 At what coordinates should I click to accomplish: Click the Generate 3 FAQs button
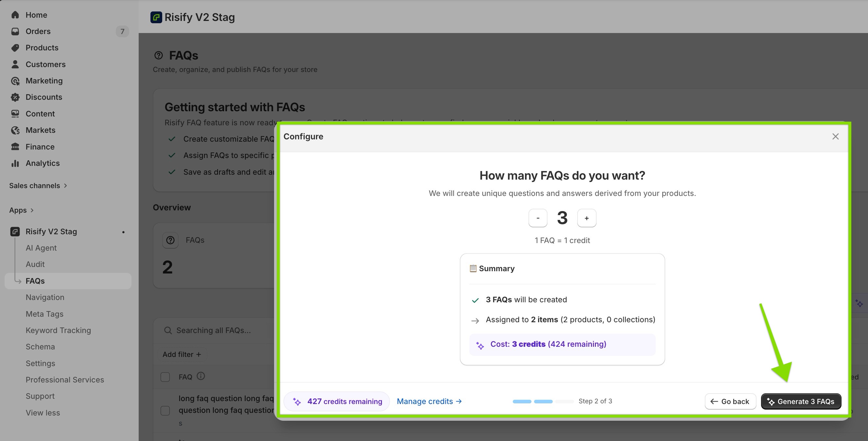pos(801,401)
